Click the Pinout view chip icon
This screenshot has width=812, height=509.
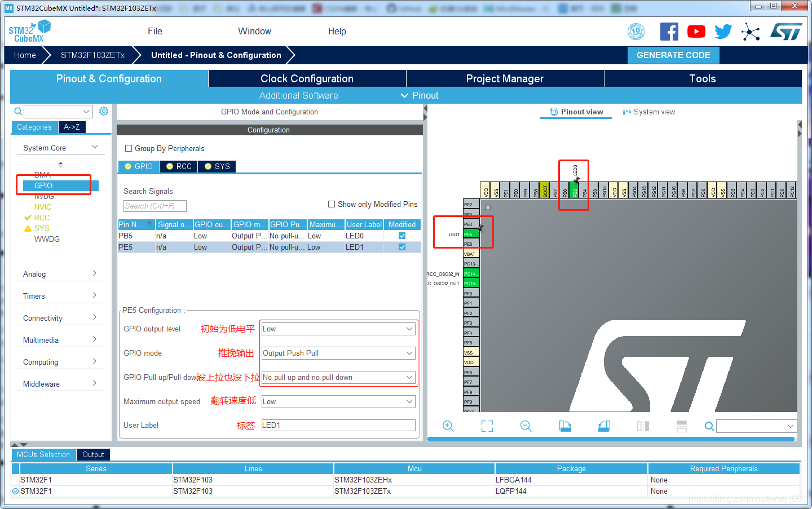554,112
